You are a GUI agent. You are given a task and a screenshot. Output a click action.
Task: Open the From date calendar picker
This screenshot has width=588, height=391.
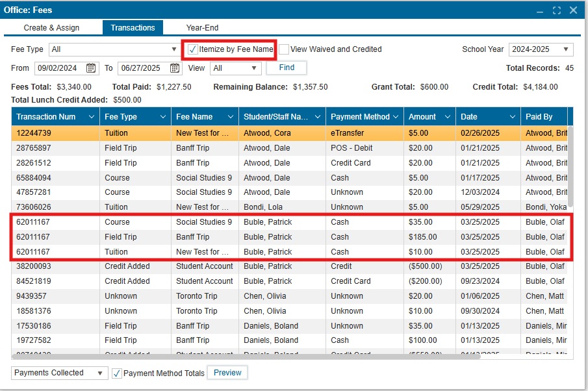[x=92, y=68]
